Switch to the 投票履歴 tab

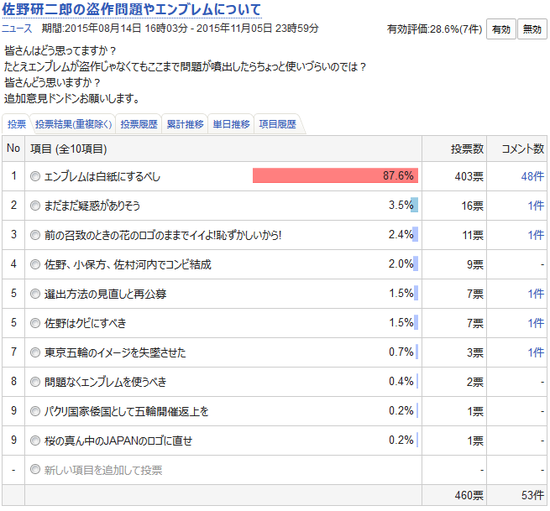[x=139, y=124]
